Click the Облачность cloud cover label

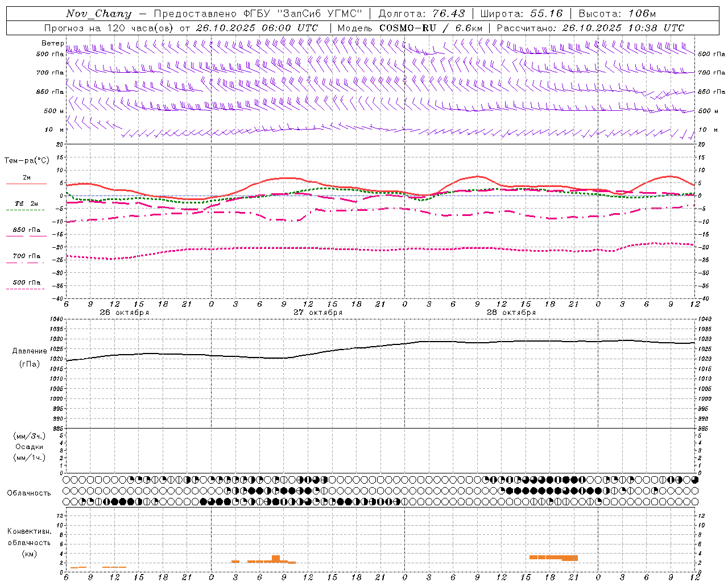(x=29, y=493)
